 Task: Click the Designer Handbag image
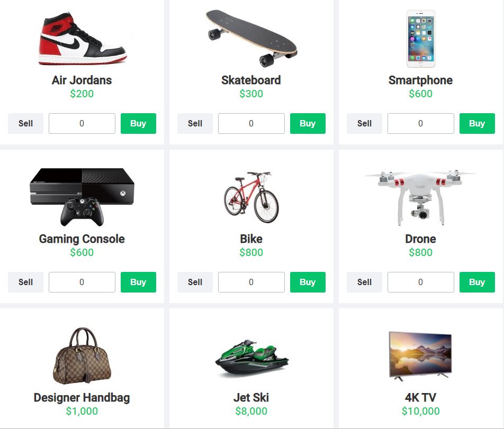82,356
